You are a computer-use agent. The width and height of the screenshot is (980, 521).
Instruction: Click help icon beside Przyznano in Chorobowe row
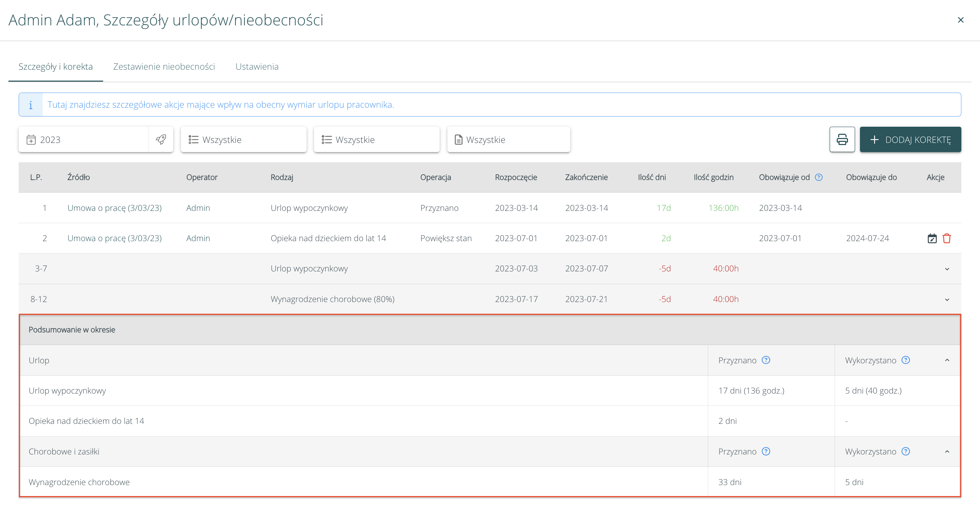766,451
